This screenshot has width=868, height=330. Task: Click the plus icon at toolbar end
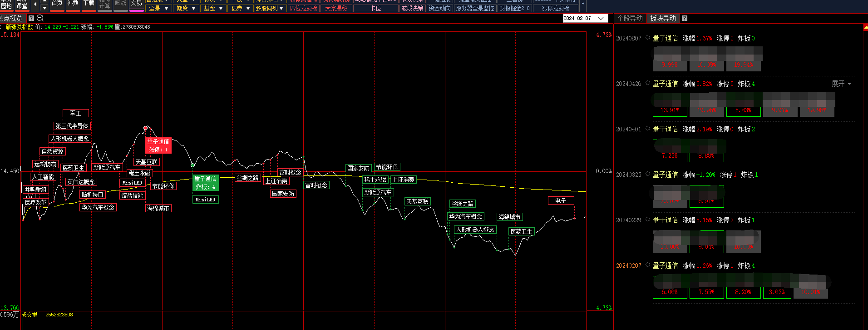coord(583,4)
